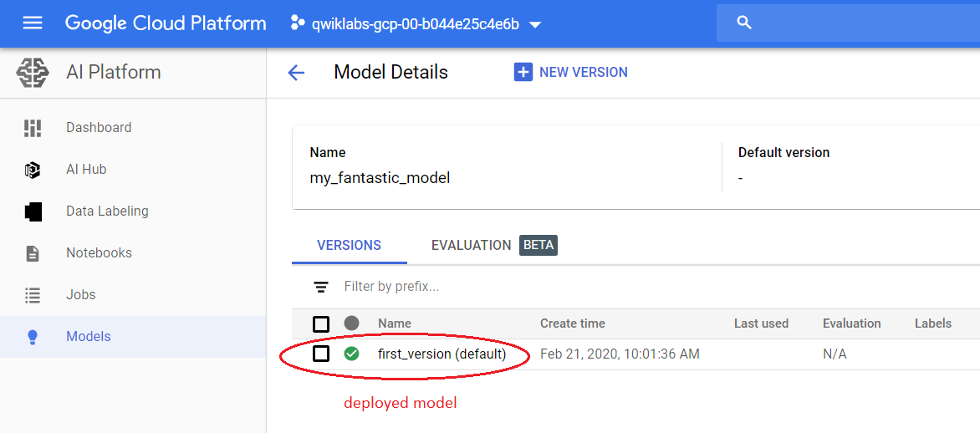Go to AI Hub

tap(86, 170)
